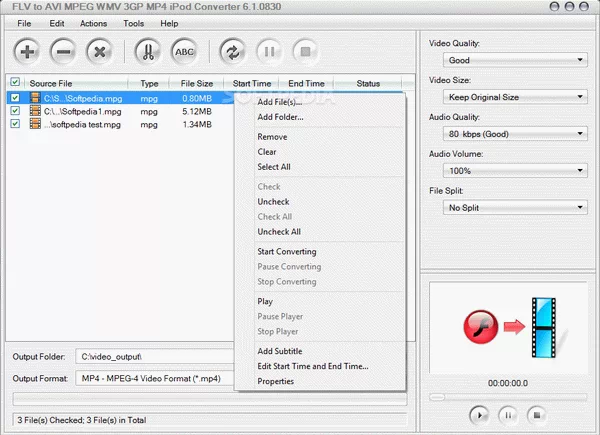Move the preview playback seek slider
This screenshot has width=600, height=435.
coord(437,398)
